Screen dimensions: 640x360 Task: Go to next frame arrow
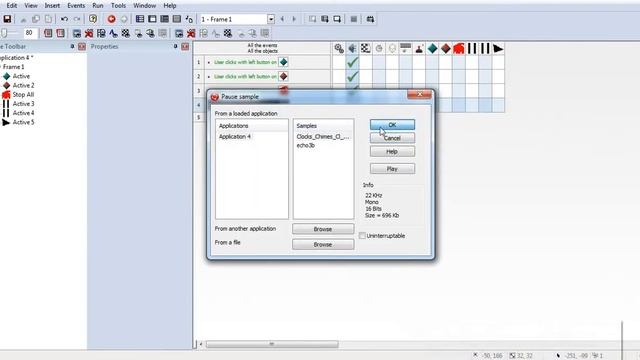point(294,19)
